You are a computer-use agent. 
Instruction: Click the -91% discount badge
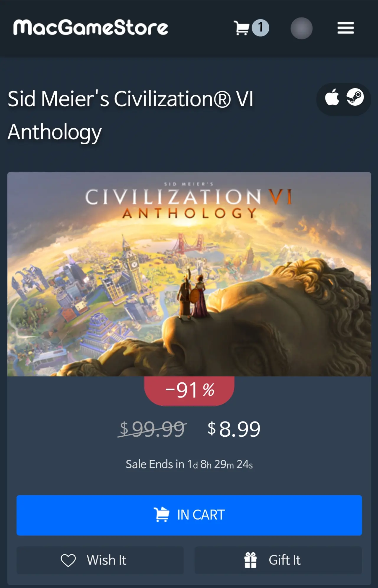coord(189,391)
